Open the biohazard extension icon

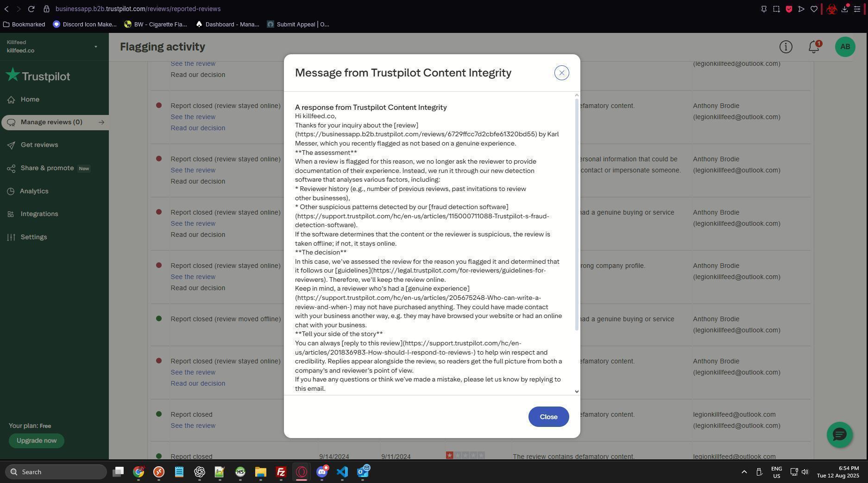click(831, 9)
